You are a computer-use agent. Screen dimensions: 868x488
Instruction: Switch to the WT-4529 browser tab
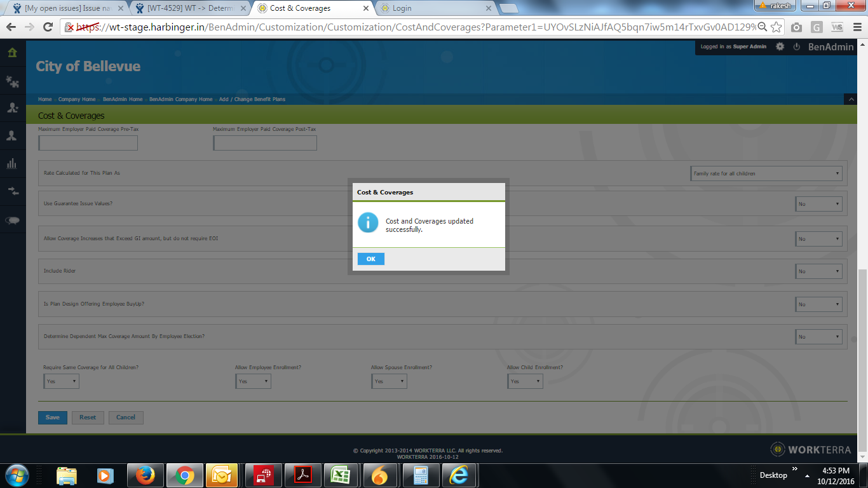tap(189, 8)
